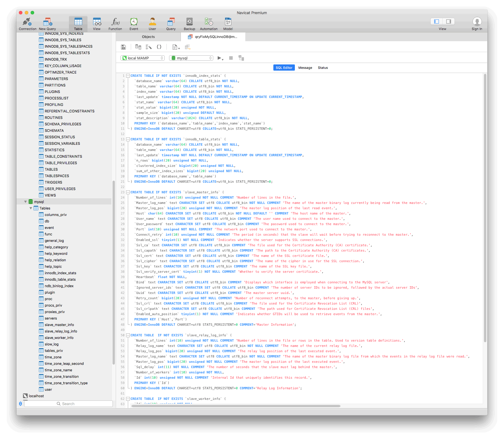This screenshot has height=439, width=504.
Task: Click the sidebar tree vertical scrollbar
Action: pos(113,272)
